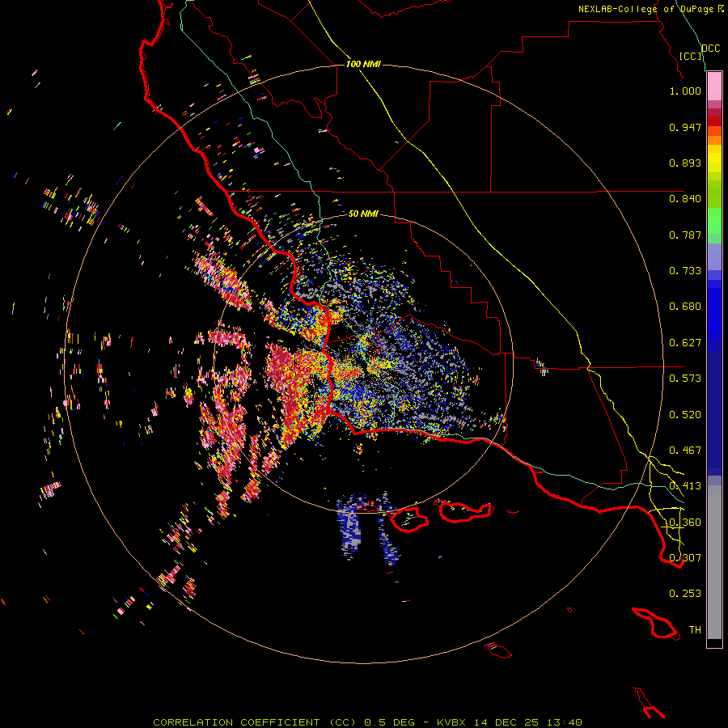Click the bright green band of the color scale
Screen dimensions: 728x728
point(714,221)
